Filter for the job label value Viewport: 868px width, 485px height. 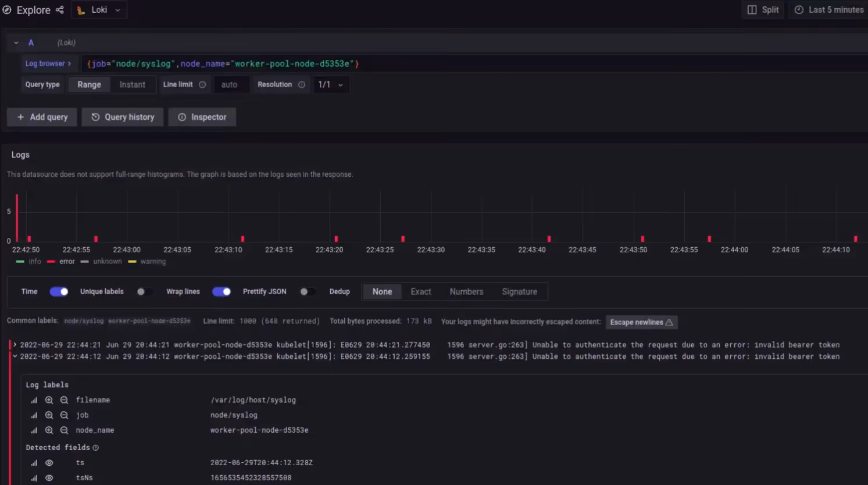coord(49,415)
